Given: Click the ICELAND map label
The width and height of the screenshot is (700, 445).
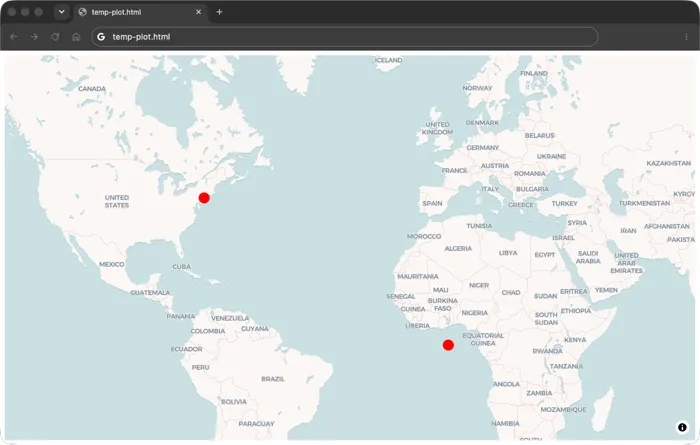Looking at the screenshot, I should click(x=388, y=60).
